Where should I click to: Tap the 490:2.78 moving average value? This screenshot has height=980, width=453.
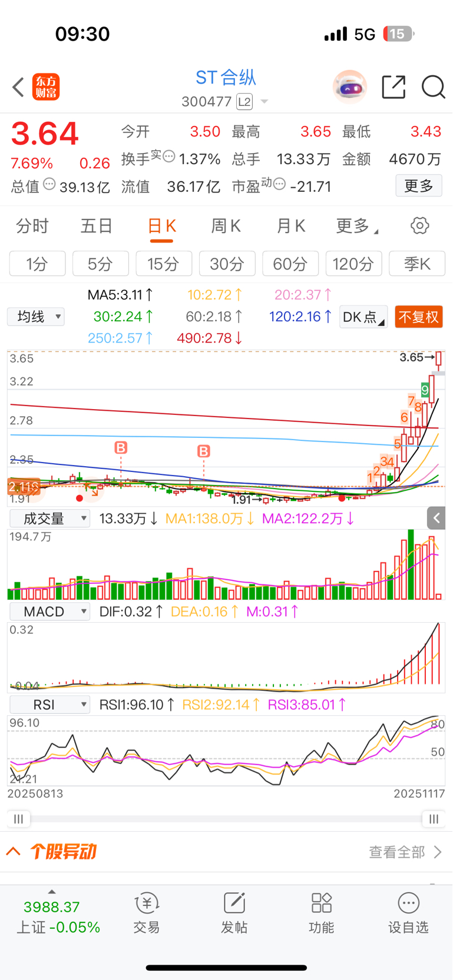pos(210,338)
